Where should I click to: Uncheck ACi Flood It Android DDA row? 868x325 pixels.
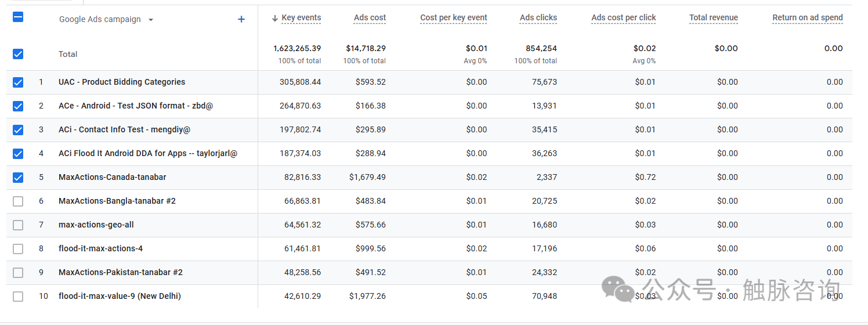(18, 154)
